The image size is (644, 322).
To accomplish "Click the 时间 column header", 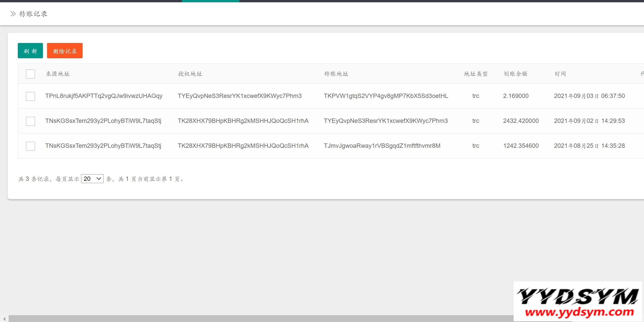I will click(x=560, y=74).
